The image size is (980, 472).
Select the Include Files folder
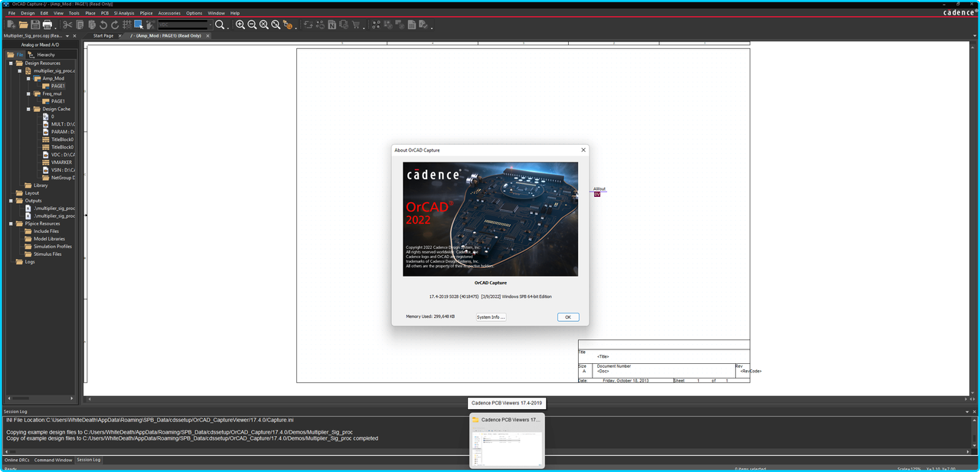(46, 231)
